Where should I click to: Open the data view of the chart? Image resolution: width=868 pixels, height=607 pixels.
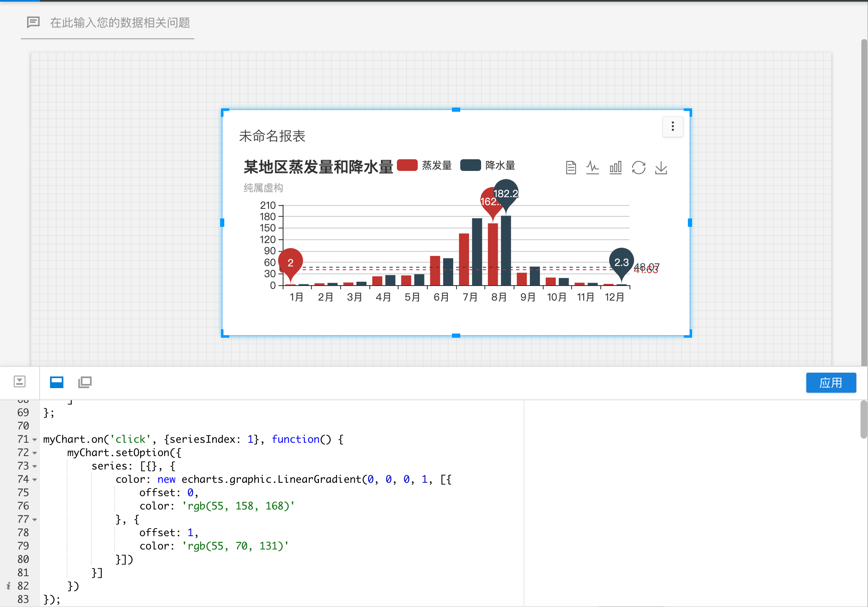point(571,168)
